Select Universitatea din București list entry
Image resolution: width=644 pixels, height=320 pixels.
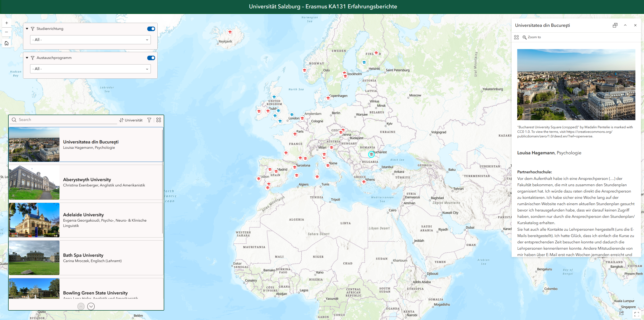point(86,144)
